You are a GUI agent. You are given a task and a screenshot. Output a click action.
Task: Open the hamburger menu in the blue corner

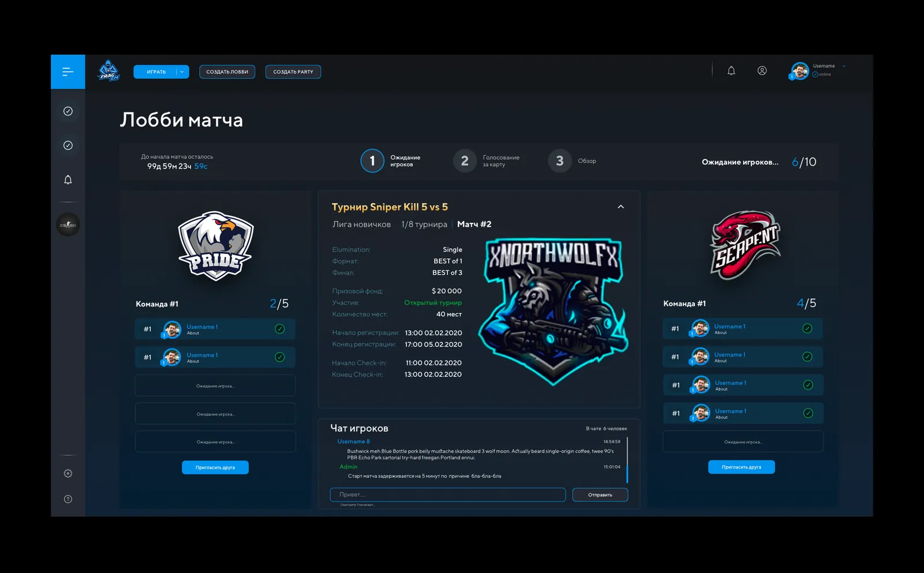click(x=68, y=72)
